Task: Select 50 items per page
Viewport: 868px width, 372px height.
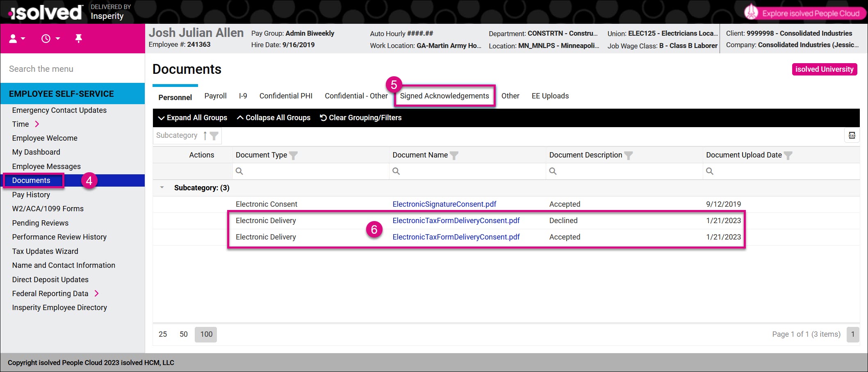Action: [x=184, y=334]
